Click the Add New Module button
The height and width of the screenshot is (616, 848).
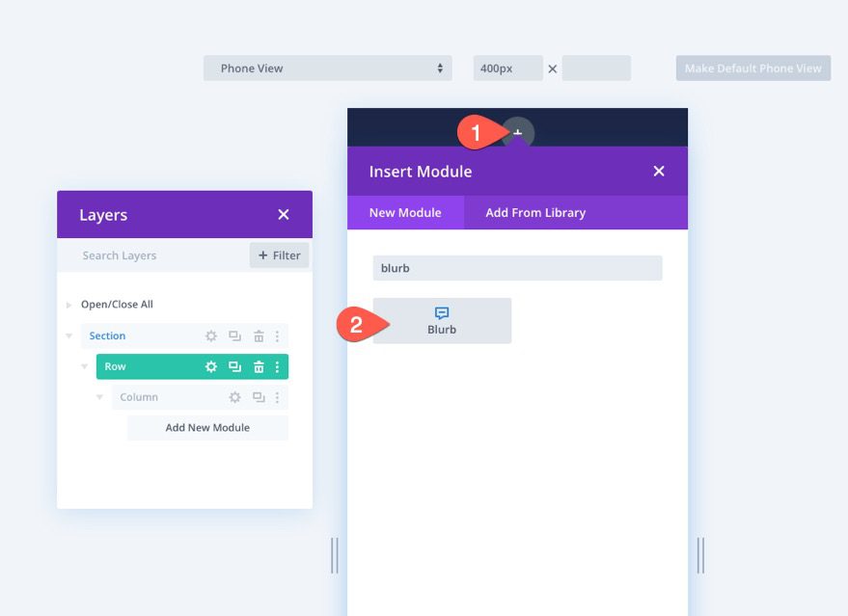pyautogui.click(x=206, y=427)
